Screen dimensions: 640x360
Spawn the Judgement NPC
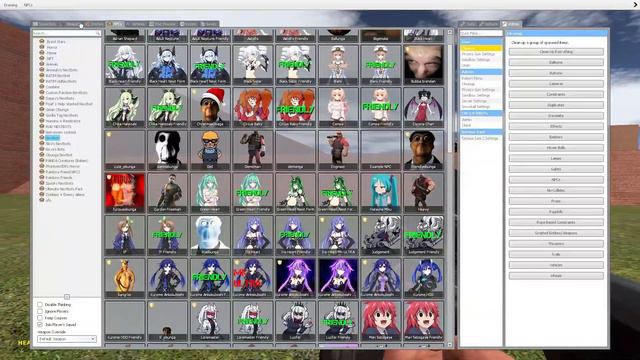(x=380, y=236)
